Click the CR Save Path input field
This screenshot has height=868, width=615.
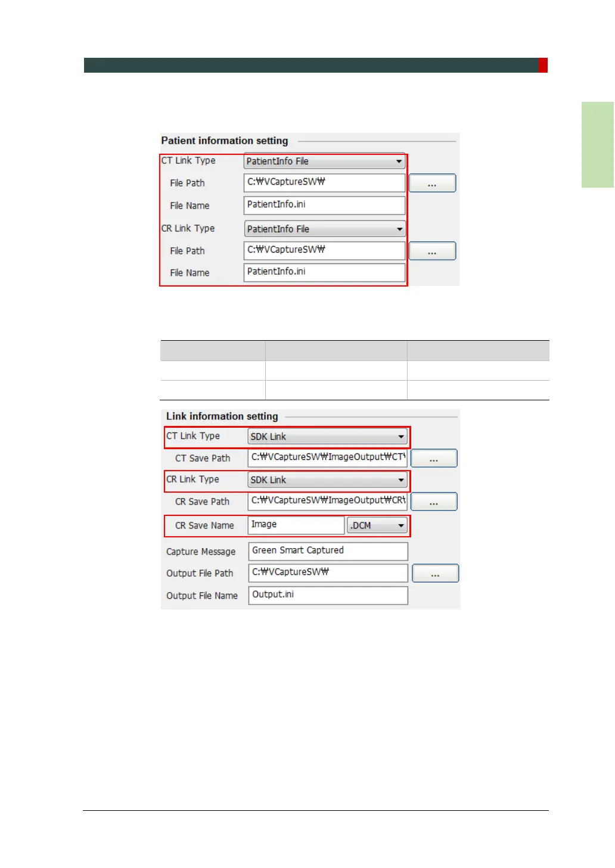point(328,502)
